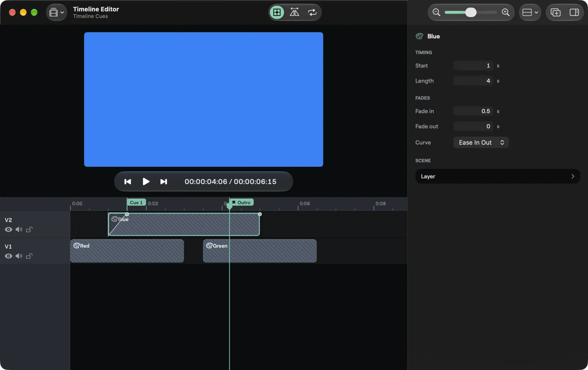This screenshot has height=370, width=588.
Task: Toggle lock on track V2
Action: click(x=29, y=230)
